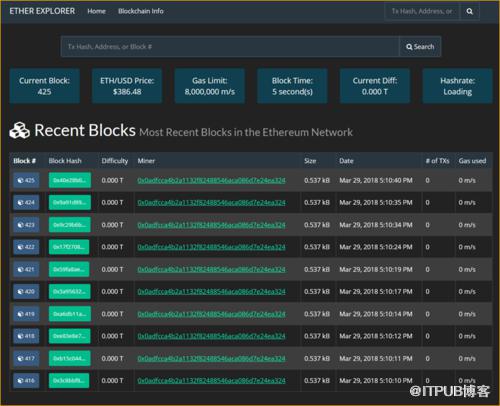Click the green block hash of block 422

(x=69, y=247)
